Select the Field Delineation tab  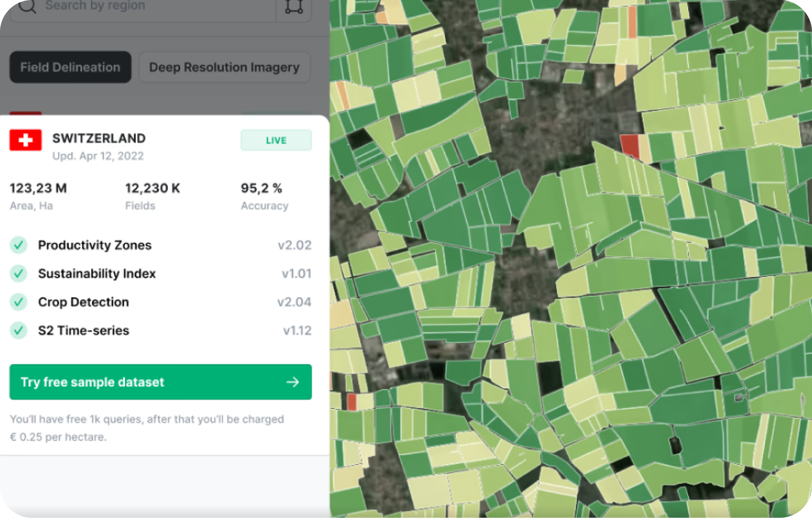(x=70, y=67)
